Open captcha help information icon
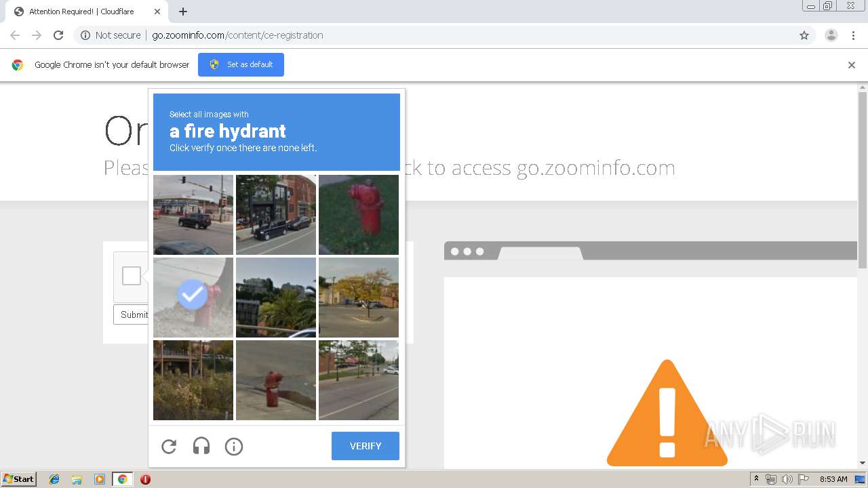Viewport: 868px width, 488px height. point(234,446)
